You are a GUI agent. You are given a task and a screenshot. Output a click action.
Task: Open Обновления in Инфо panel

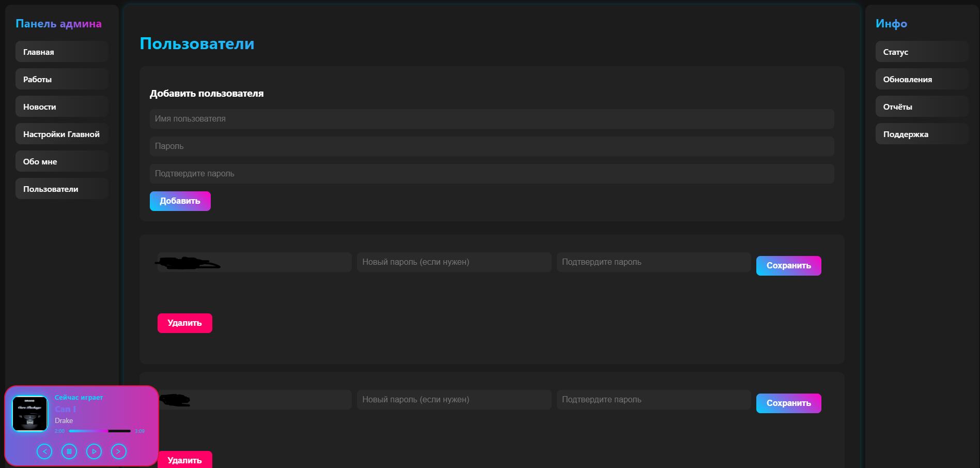(x=922, y=79)
